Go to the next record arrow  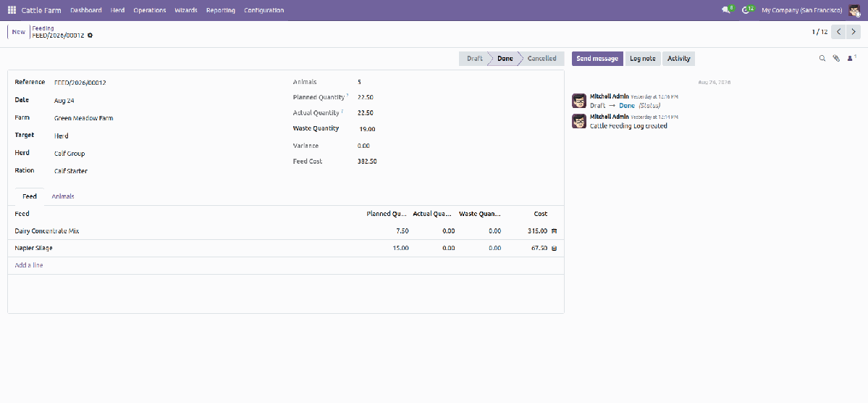point(854,32)
